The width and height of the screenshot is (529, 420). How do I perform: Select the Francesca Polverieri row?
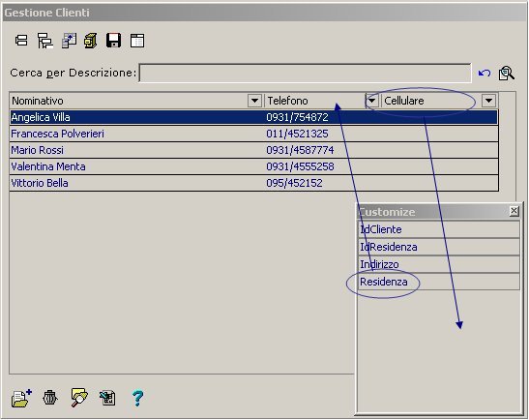[x=254, y=134]
